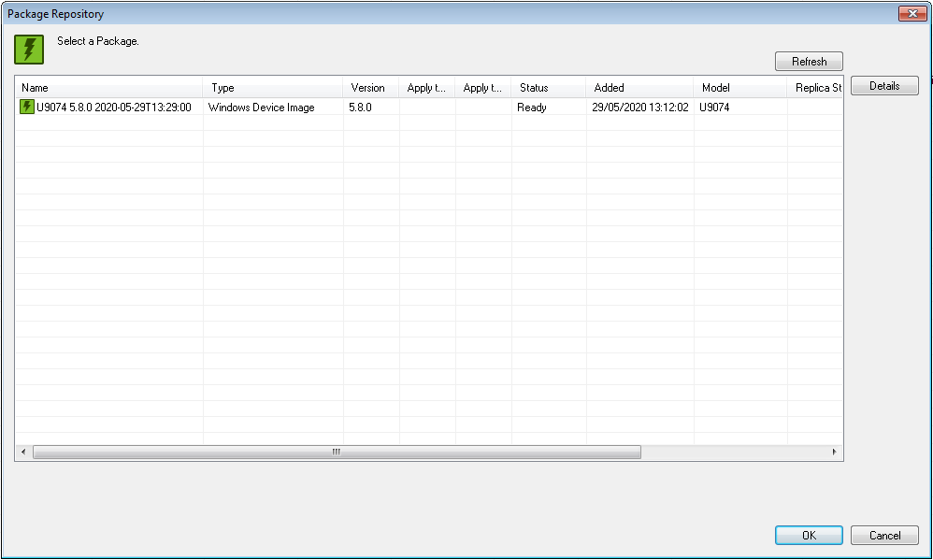Click the horizontal scrollbar right arrow
The width and height of the screenshot is (933, 560).
(x=834, y=452)
